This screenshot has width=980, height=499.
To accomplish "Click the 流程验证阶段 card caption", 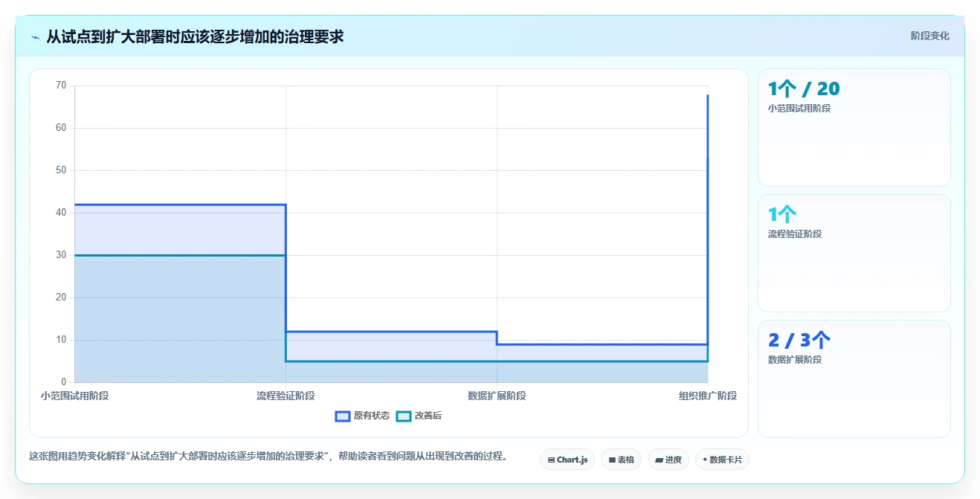I will point(795,234).
